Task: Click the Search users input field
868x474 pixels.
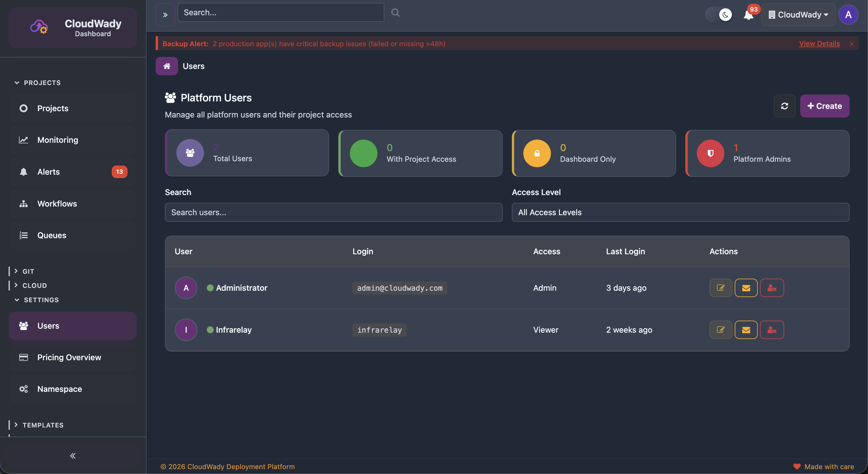Action: (x=333, y=212)
